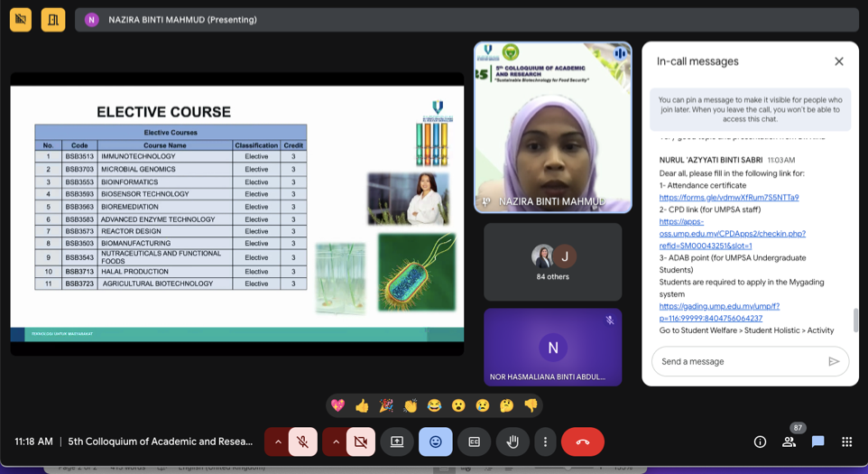Open the activities grid icon

(x=846, y=441)
